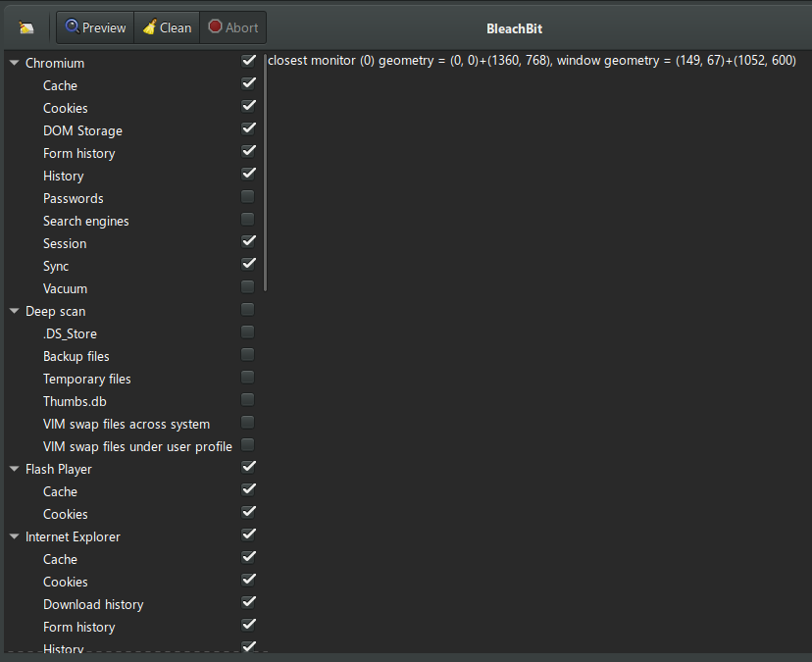Collapse the Internet Explorer group
This screenshot has height=662, width=812.
click(x=15, y=536)
